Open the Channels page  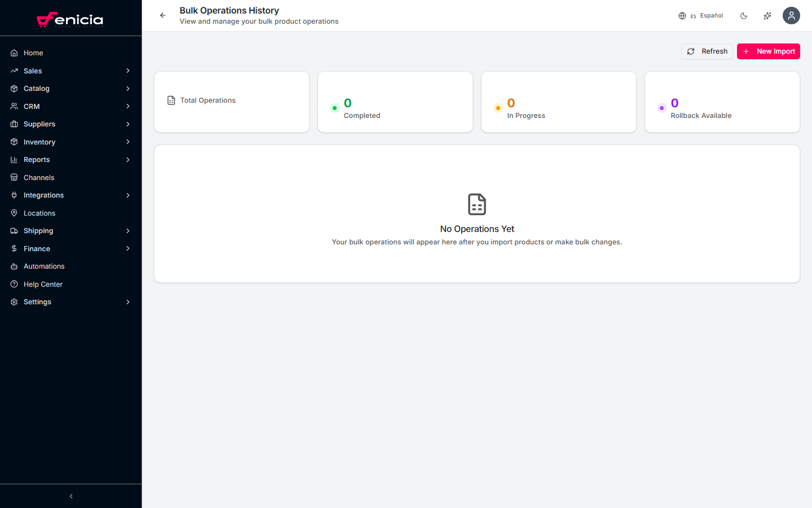pyautogui.click(x=39, y=178)
